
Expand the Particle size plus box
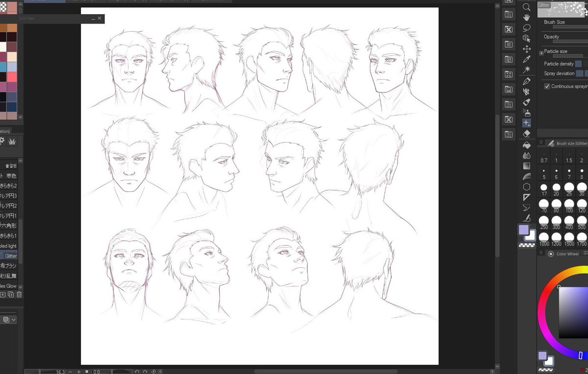point(541,53)
